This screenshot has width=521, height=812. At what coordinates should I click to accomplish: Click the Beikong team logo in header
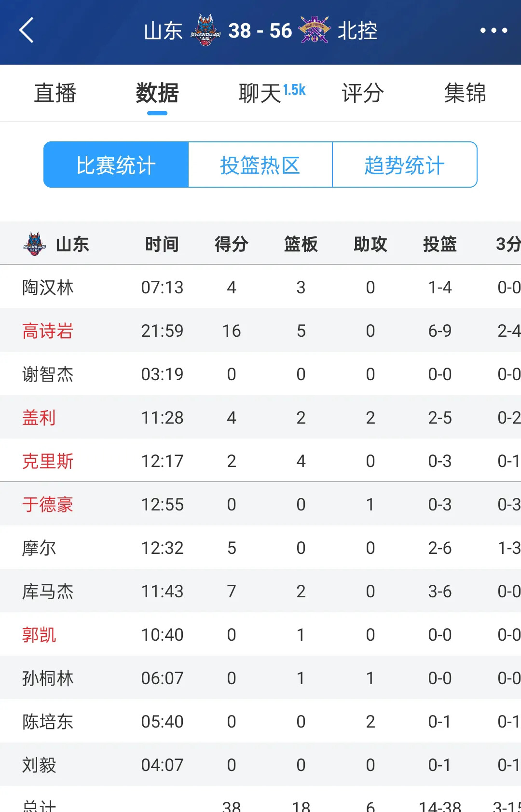315,31
